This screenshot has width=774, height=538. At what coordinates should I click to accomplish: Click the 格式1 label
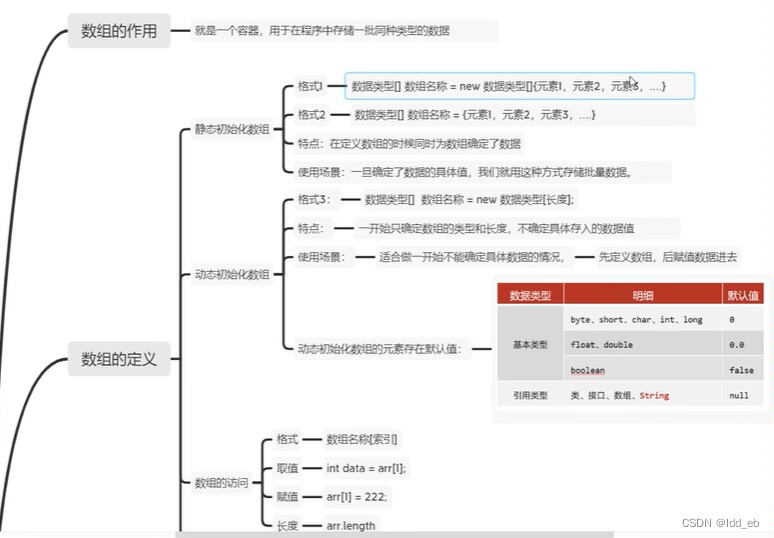tap(310, 86)
